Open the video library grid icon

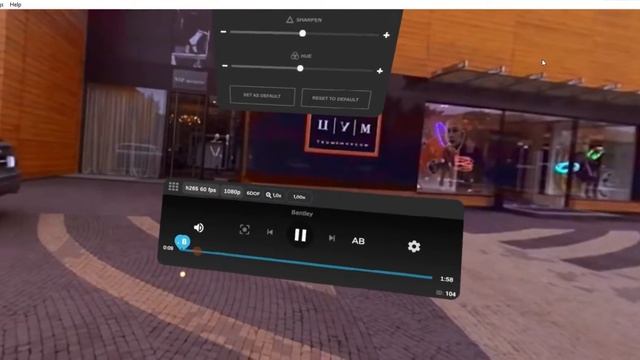pos(173,187)
